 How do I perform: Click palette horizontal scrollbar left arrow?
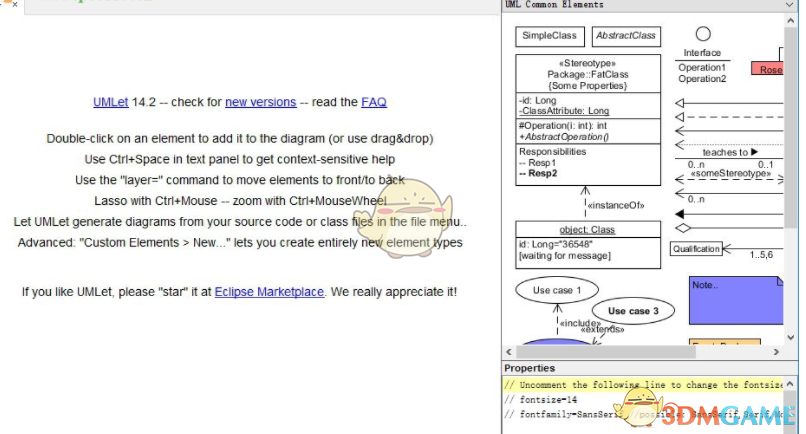(509, 352)
